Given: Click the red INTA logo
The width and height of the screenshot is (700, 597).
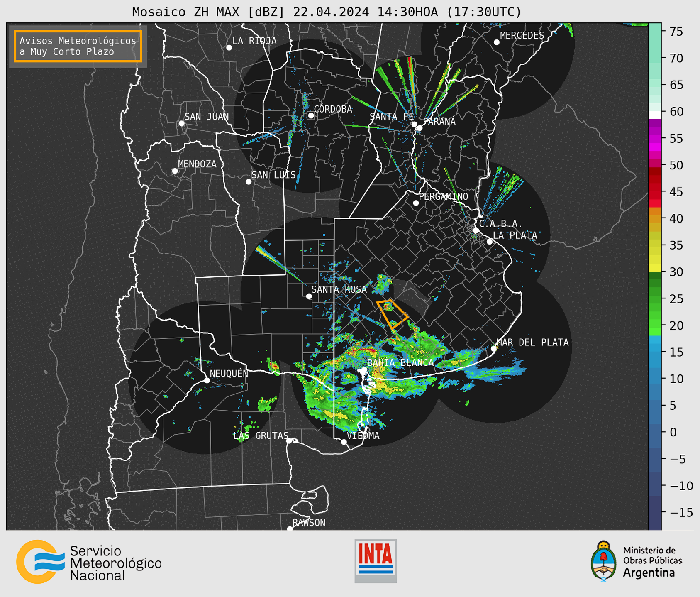Looking at the screenshot, I should [x=376, y=561].
